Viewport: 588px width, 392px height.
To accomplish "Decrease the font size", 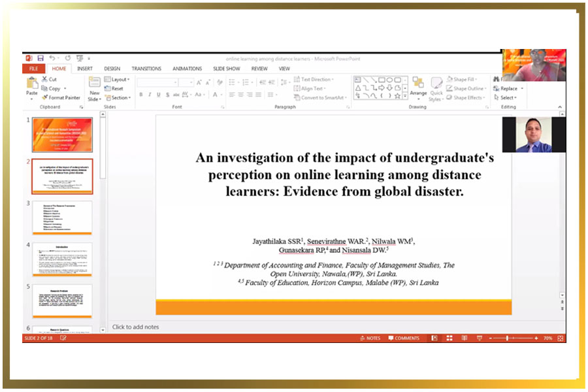I will coord(208,82).
